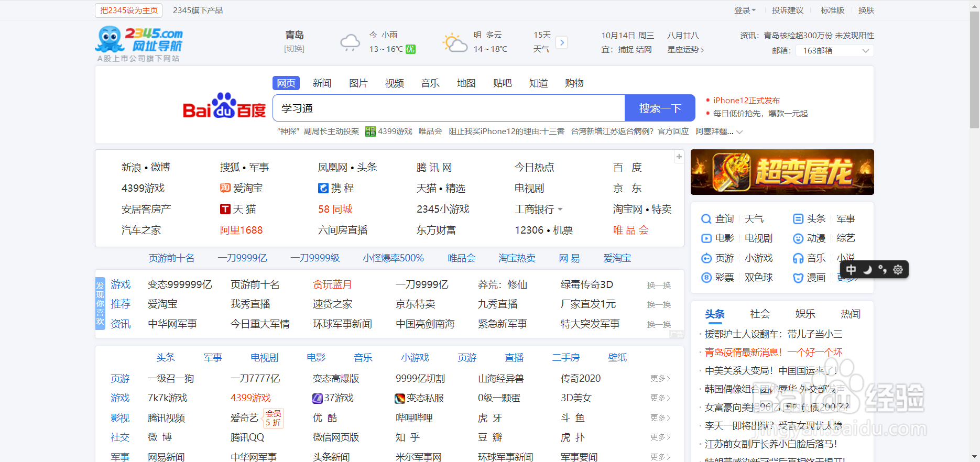This screenshot has height=462, width=980.
Task: Select the 地图 search tab
Action: pos(466,83)
